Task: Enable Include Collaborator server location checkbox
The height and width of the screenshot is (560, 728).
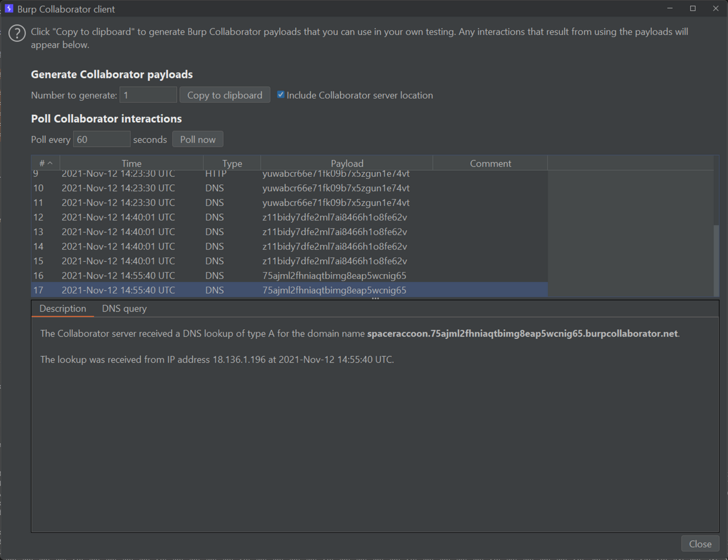Action: point(280,94)
